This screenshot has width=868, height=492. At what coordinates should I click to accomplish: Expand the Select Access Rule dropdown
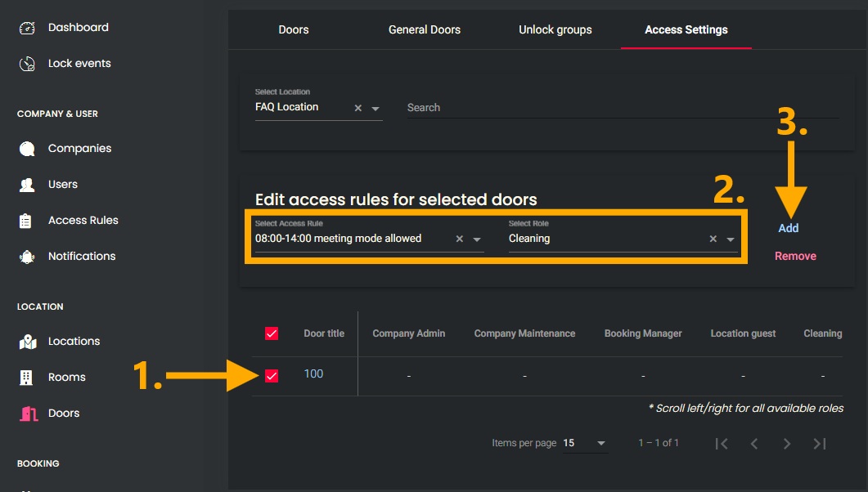(477, 239)
